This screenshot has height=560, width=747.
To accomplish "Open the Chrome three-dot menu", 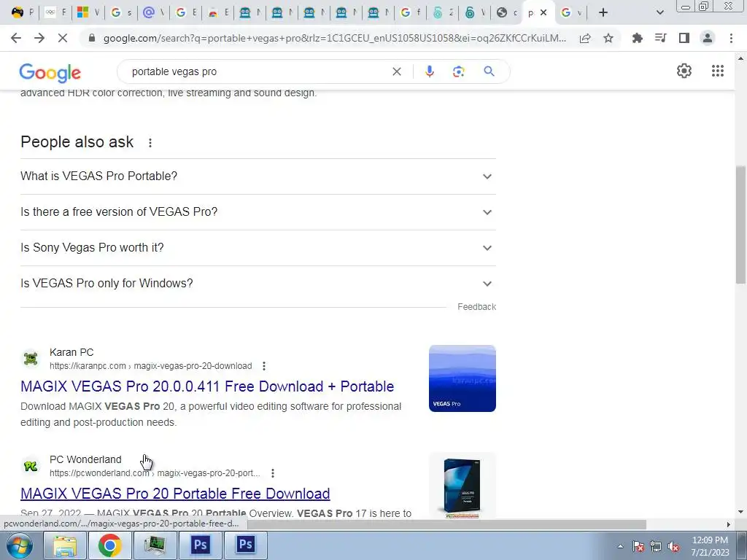I will pos(731,38).
